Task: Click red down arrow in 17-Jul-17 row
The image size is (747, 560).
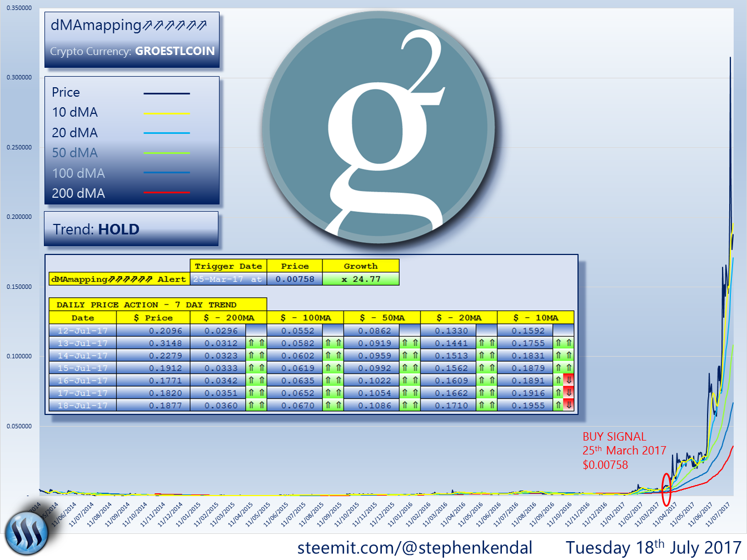Action: pos(568,393)
